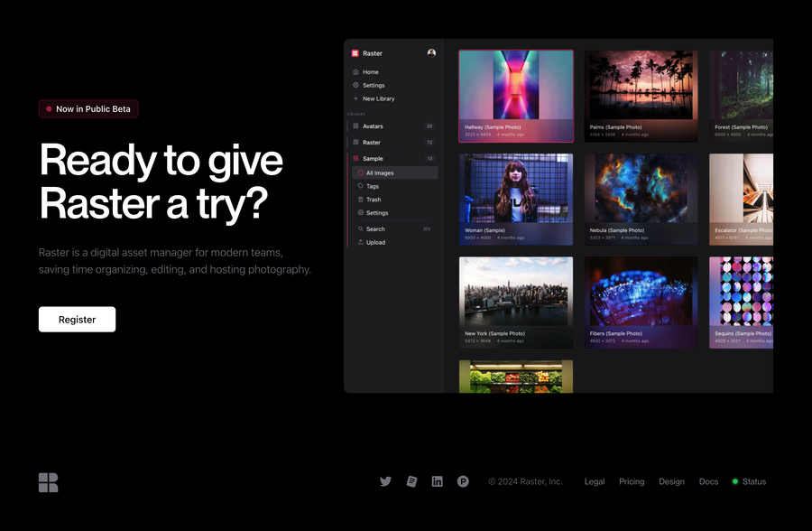The height and width of the screenshot is (531, 812).
Task: Expand the Avatars library
Action: (374, 126)
